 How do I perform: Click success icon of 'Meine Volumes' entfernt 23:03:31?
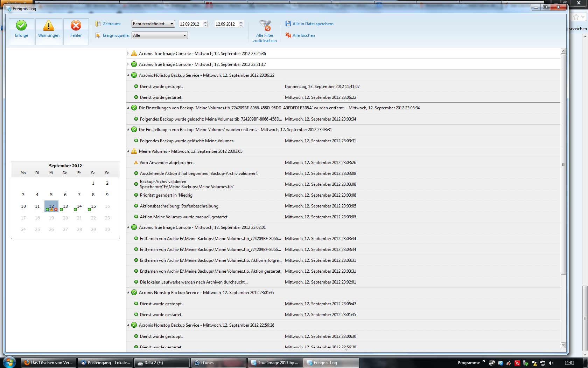134,130
